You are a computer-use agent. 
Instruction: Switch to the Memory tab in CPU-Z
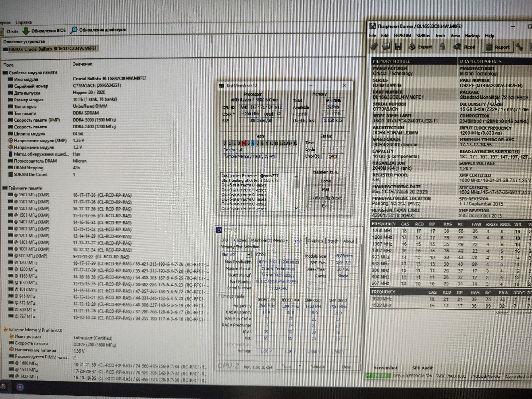click(281, 240)
